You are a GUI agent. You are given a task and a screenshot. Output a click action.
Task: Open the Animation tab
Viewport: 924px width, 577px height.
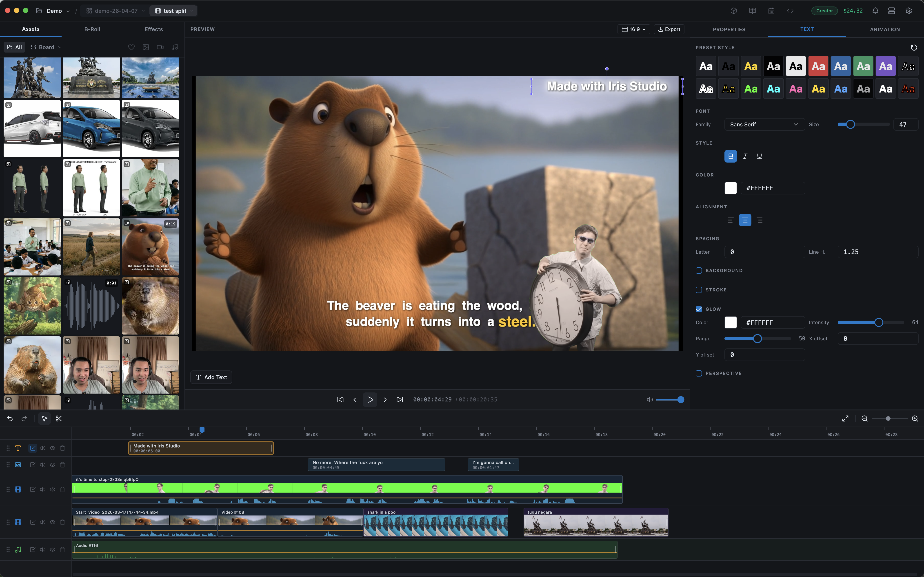pyautogui.click(x=885, y=29)
